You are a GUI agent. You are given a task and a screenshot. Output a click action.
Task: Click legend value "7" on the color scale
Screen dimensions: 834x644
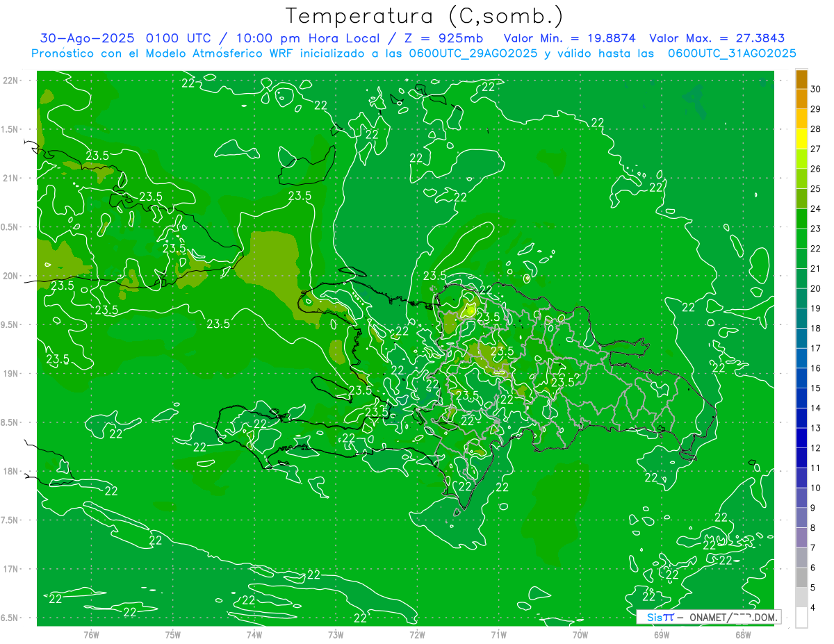coord(813,547)
